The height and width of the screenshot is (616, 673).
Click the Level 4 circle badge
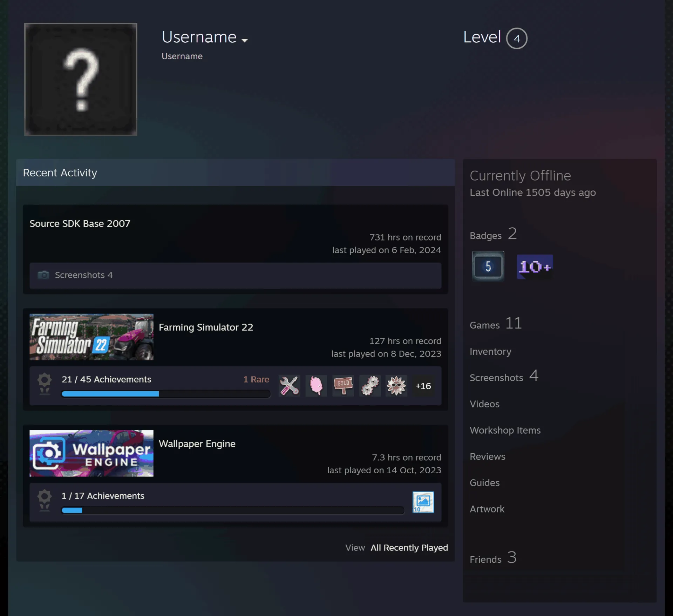pos(517,38)
